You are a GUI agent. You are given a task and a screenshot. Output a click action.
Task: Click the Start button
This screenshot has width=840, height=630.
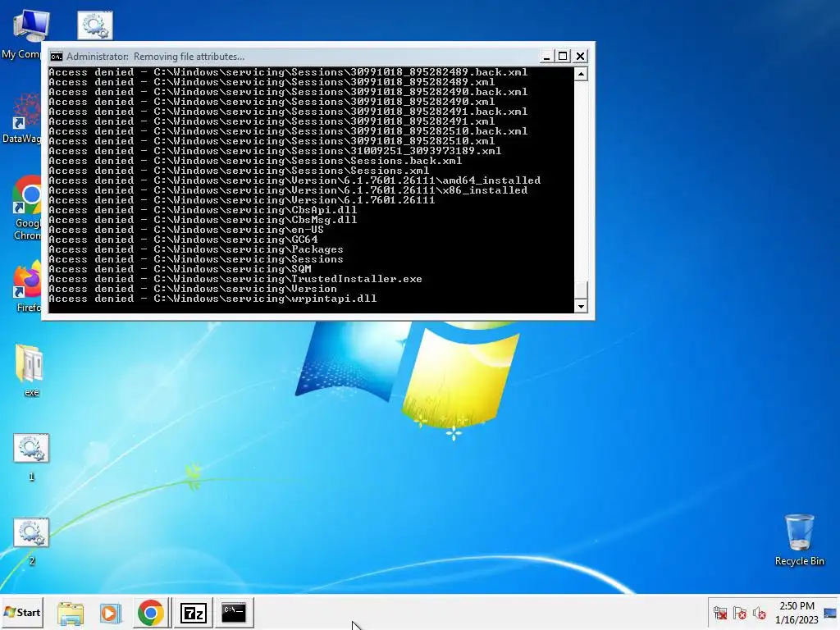tap(22, 612)
